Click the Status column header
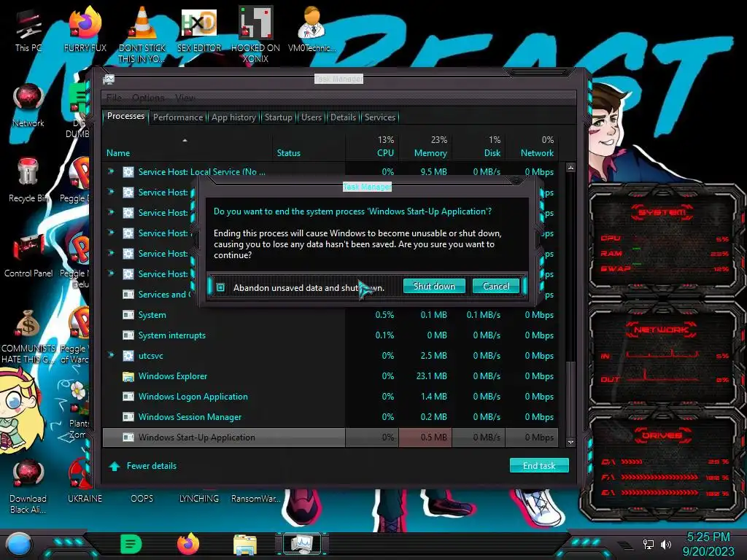Screen dimensions: 747x560 pyautogui.click(x=289, y=153)
